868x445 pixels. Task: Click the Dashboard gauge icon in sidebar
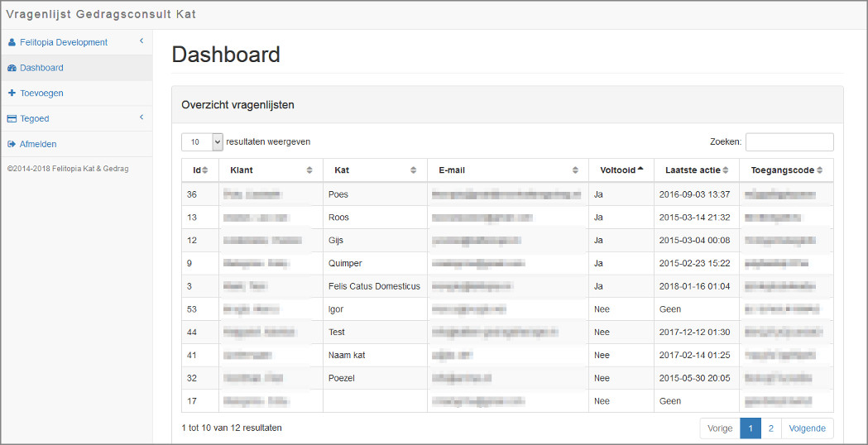[x=12, y=68]
